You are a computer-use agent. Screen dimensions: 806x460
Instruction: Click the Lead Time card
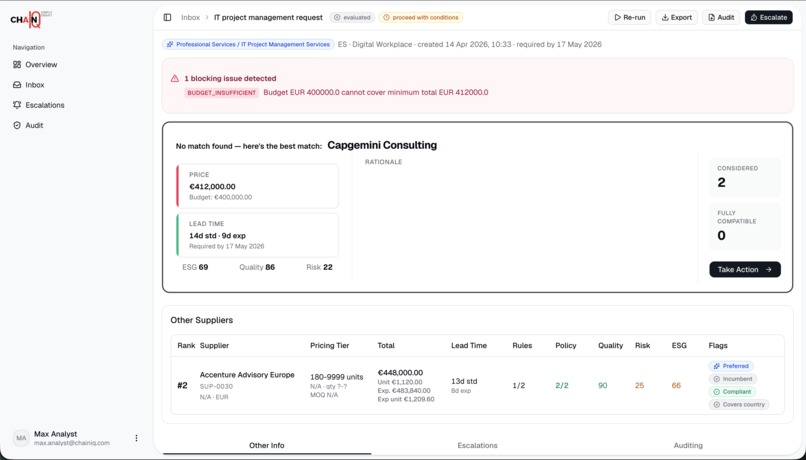coord(258,235)
